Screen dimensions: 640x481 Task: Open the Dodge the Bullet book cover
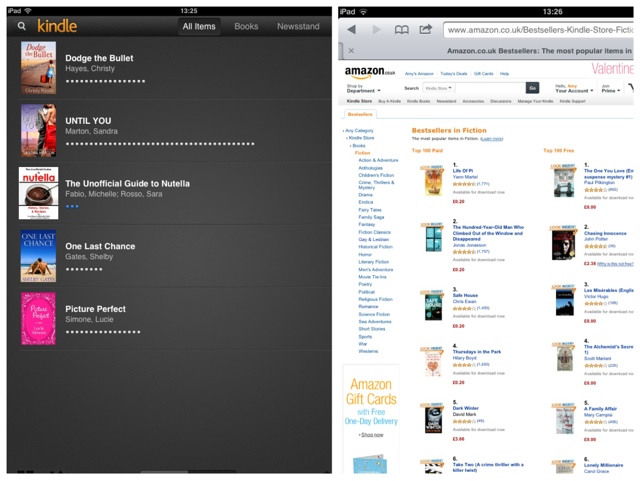point(38,68)
